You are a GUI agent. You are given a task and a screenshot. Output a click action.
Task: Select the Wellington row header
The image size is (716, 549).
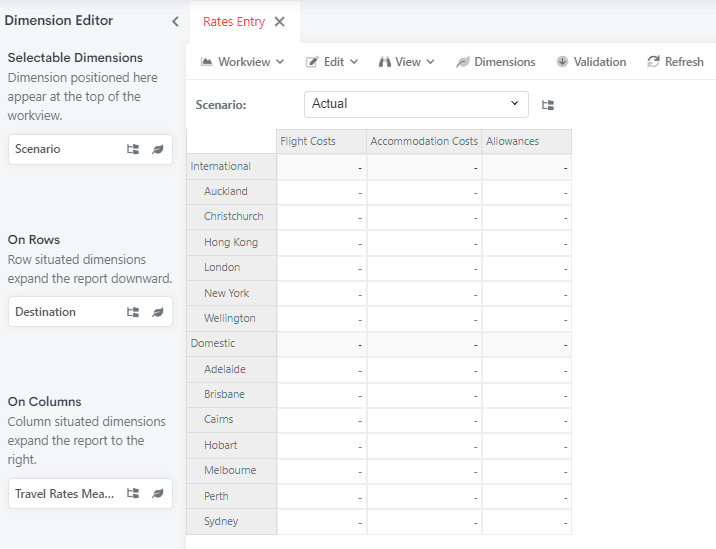232,318
